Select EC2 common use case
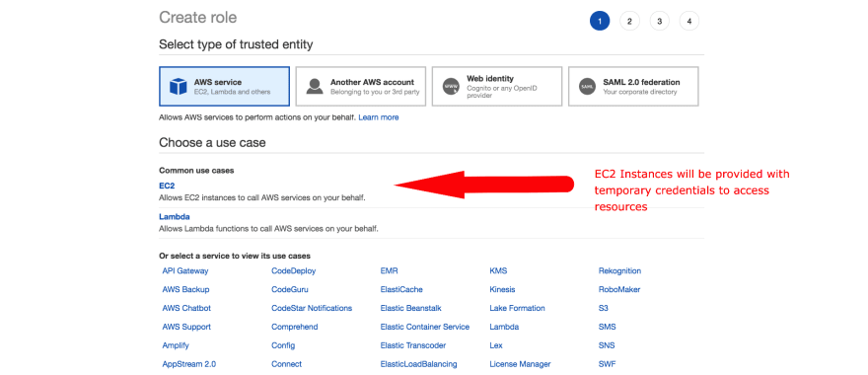 coord(167,186)
